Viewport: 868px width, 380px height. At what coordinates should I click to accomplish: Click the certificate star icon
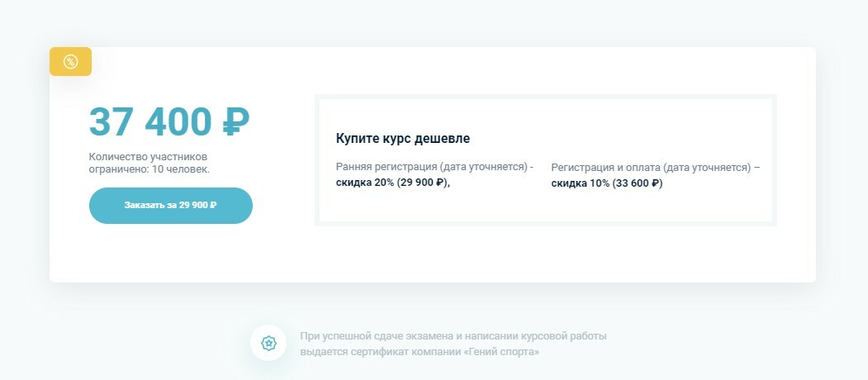click(x=268, y=344)
